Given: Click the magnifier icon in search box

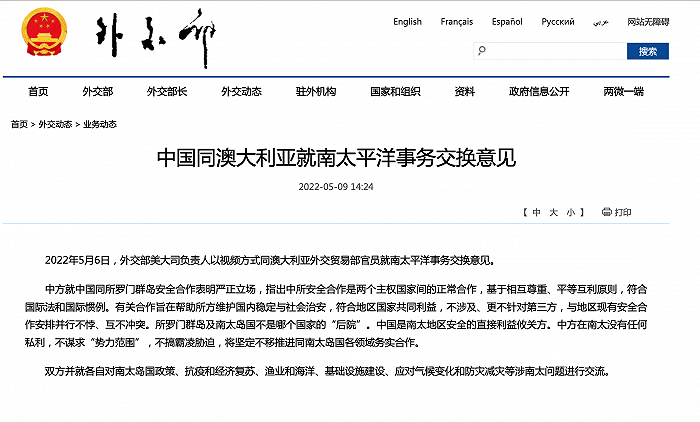Looking at the screenshot, I should point(481,51).
